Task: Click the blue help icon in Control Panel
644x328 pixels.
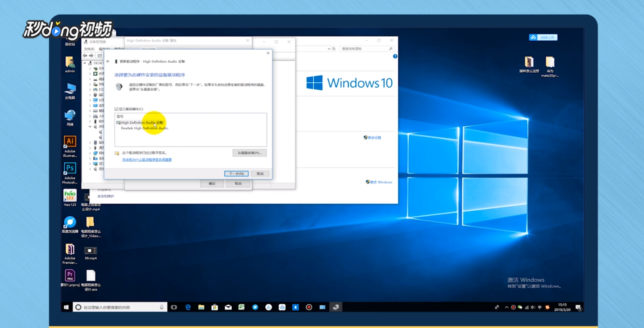Action: [395, 56]
